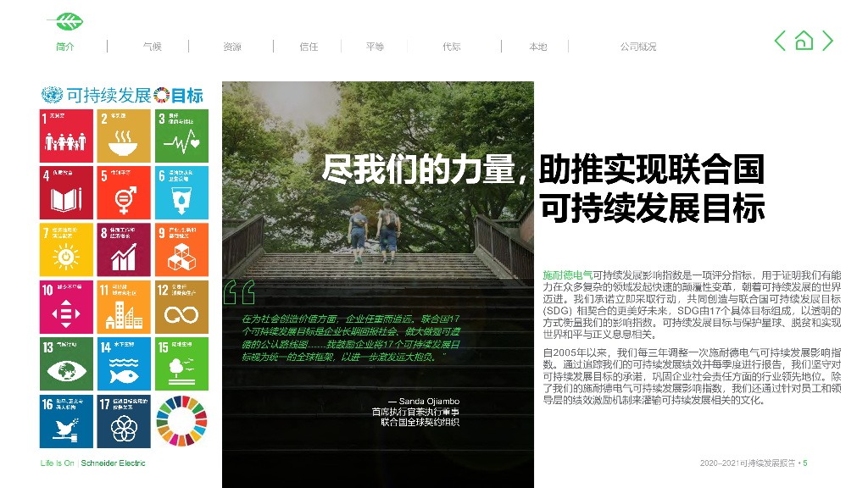Click the name Sanda Ojiambo
The image size is (868, 488).
[429, 401]
